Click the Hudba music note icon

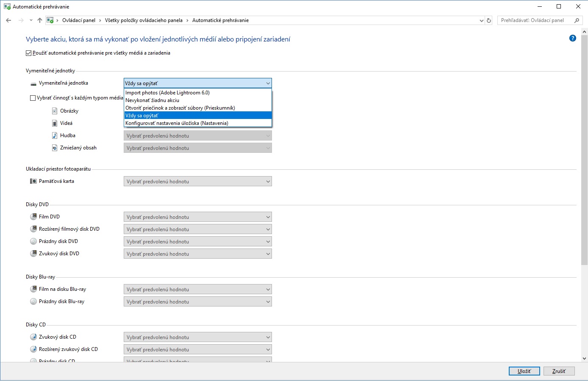pos(55,135)
